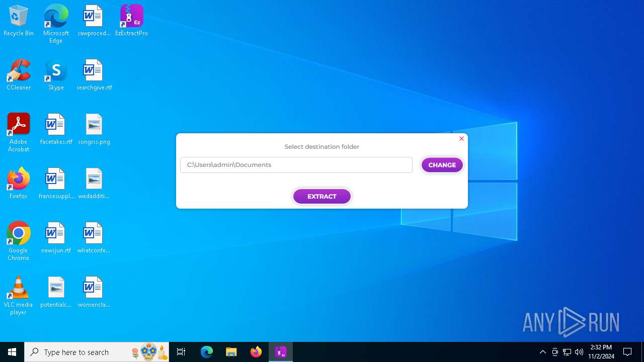The width and height of the screenshot is (644, 362).
Task: Open Task View from the taskbar
Action: (x=181, y=352)
